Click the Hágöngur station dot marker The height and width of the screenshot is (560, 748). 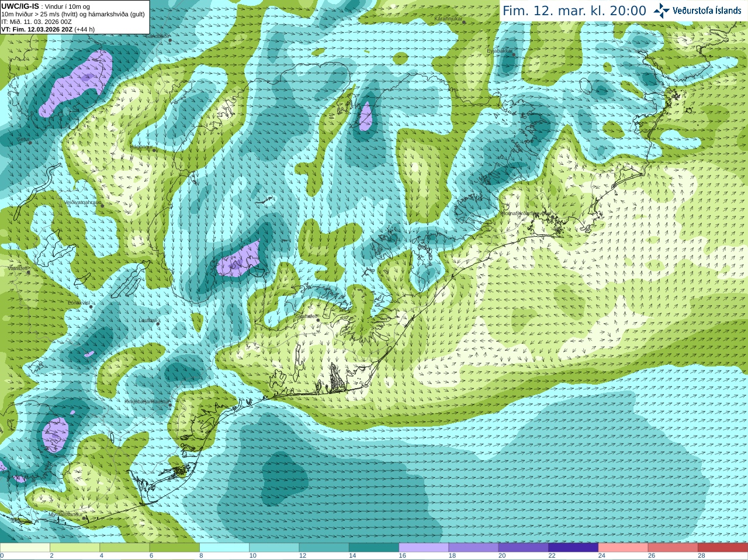click(155, 150)
